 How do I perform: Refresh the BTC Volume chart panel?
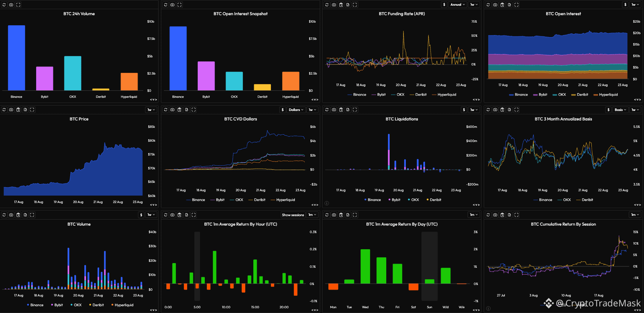pyautogui.click(x=4, y=215)
